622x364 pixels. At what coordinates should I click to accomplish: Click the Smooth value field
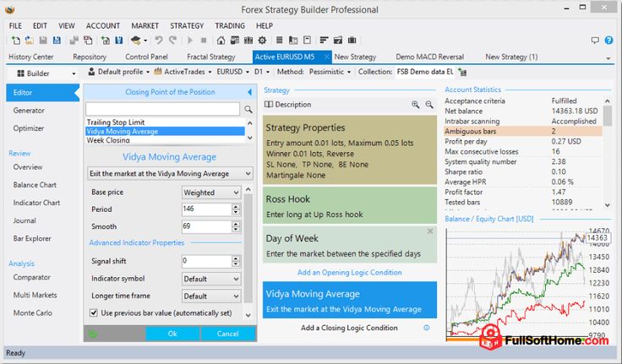coord(207,226)
